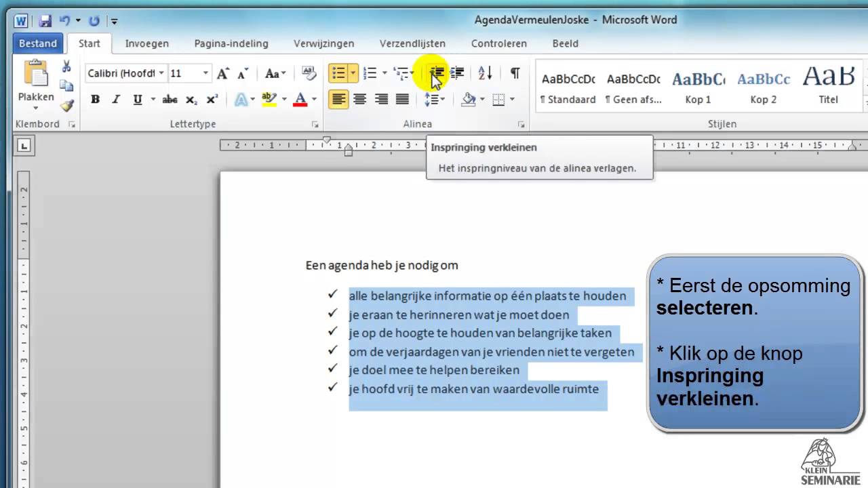This screenshot has width=868, height=488.
Task: Open the Change Case Aa dropdown
Action: [275, 73]
